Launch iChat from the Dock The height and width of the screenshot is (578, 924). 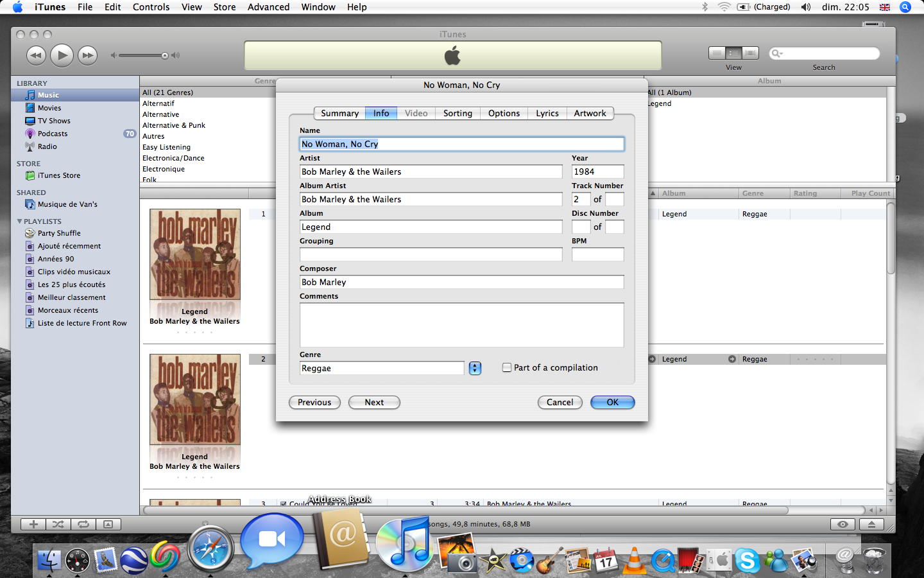(x=272, y=539)
